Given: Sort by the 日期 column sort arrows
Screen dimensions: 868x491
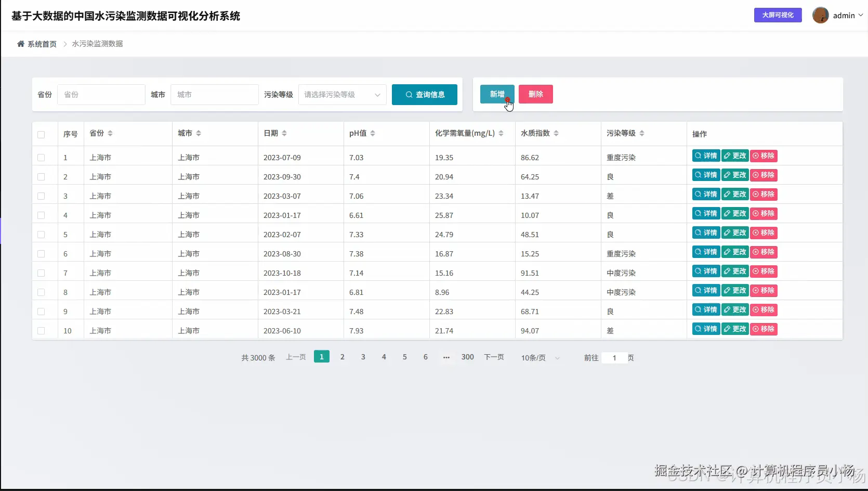Looking at the screenshot, I should click(284, 134).
